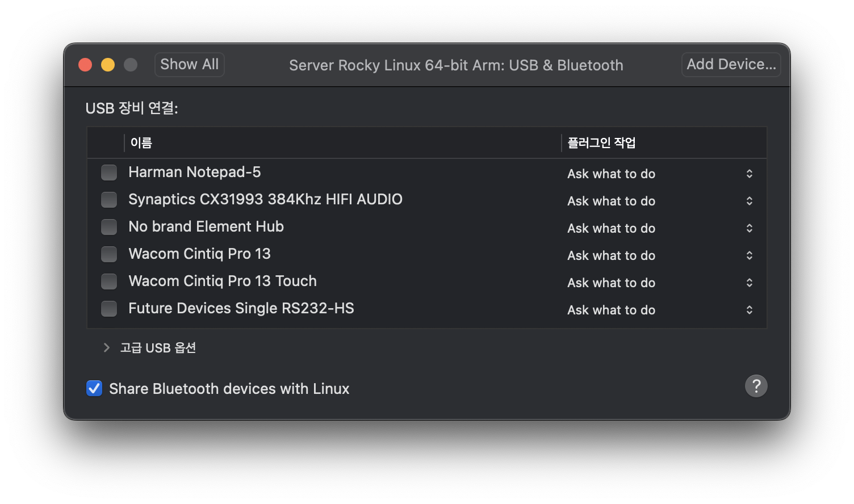The image size is (854, 504).
Task: Select Synaptics CX31993 384Khz HIFI AUDIO row
Action: point(427,199)
